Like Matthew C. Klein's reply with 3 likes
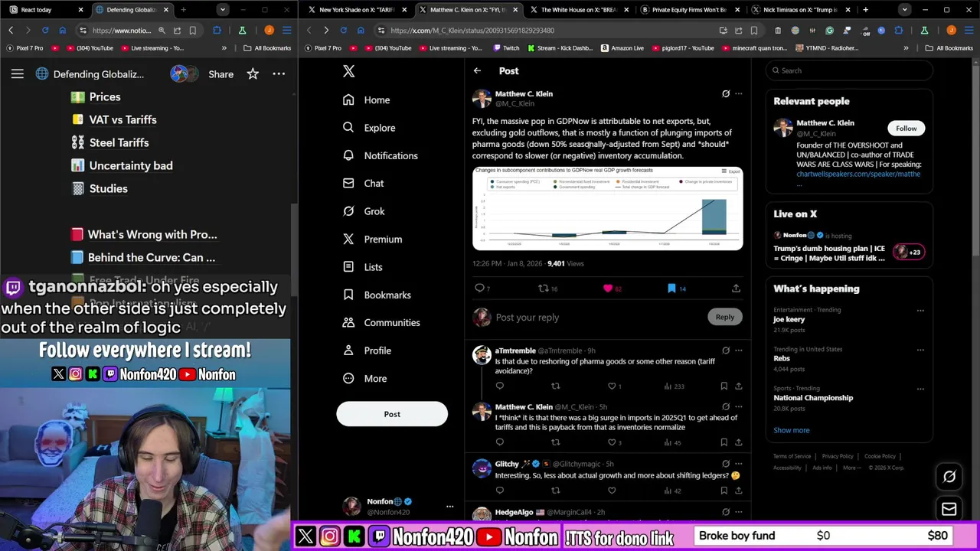The height and width of the screenshot is (551, 980). coord(611,442)
